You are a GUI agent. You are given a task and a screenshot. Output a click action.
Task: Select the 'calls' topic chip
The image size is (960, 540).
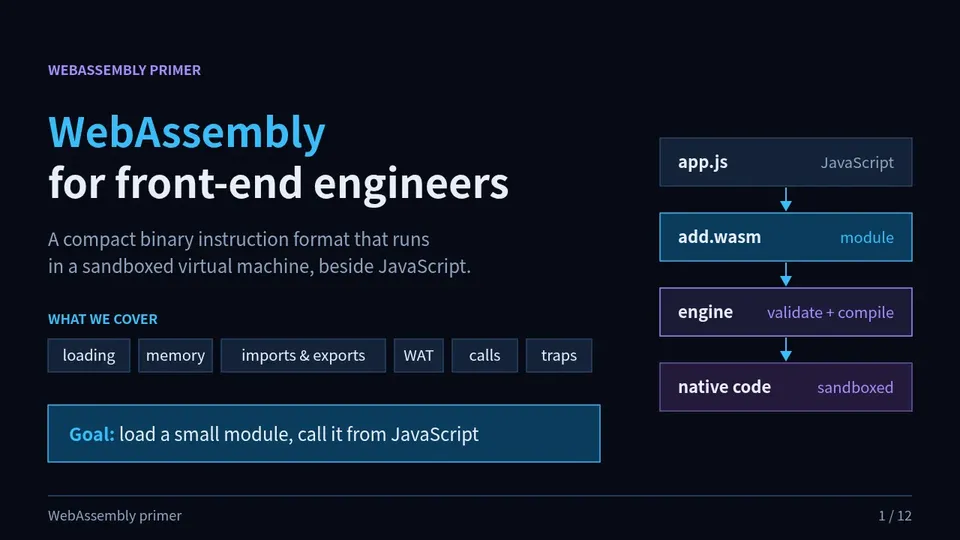point(484,355)
